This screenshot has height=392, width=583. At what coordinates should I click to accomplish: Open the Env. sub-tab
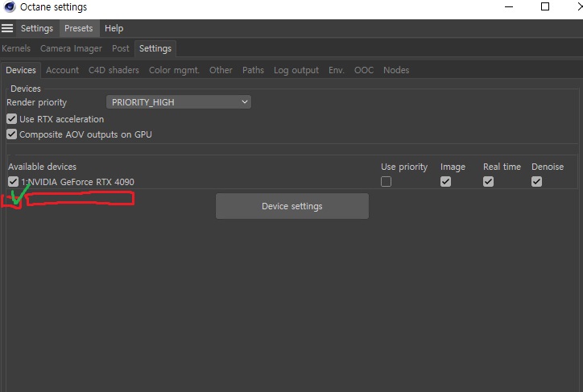[337, 70]
